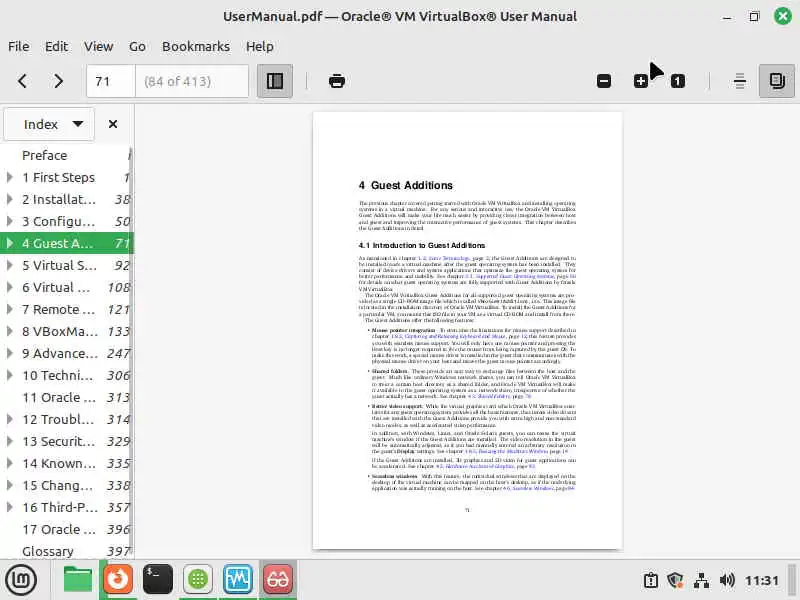Open the Help menu
Viewport: 800px width, 600px height.
[260, 46]
